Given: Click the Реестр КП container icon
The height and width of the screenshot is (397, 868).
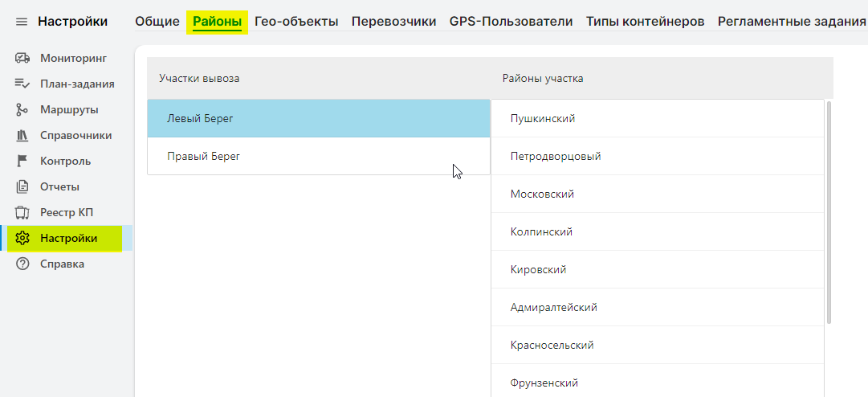Looking at the screenshot, I should point(22,212).
